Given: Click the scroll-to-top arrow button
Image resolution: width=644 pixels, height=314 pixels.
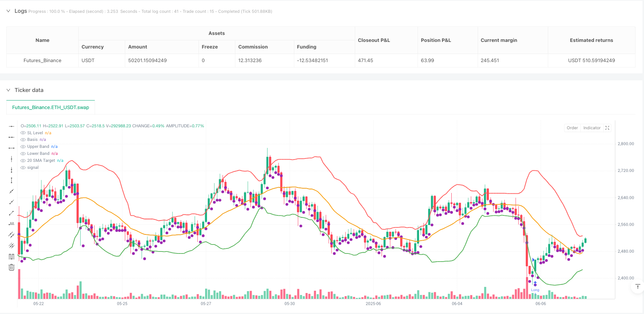Looking at the screenshot, I should click(638, 286).
